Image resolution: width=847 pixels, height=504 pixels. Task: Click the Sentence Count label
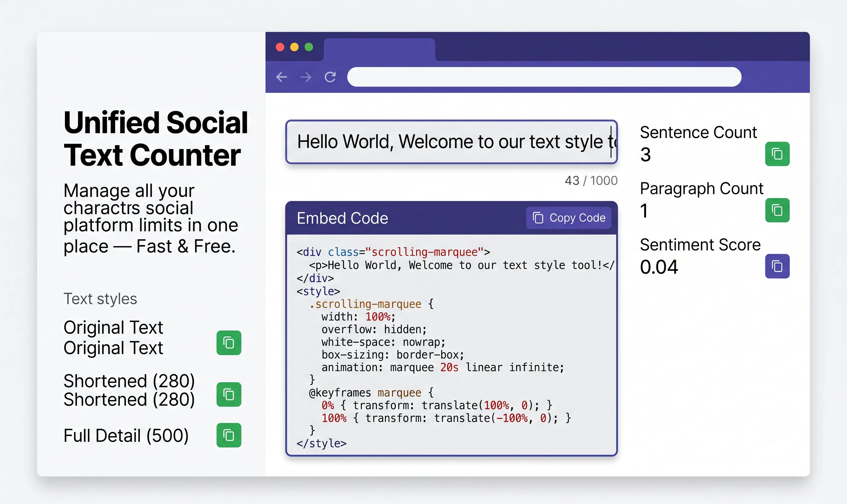tap(698, 133)
